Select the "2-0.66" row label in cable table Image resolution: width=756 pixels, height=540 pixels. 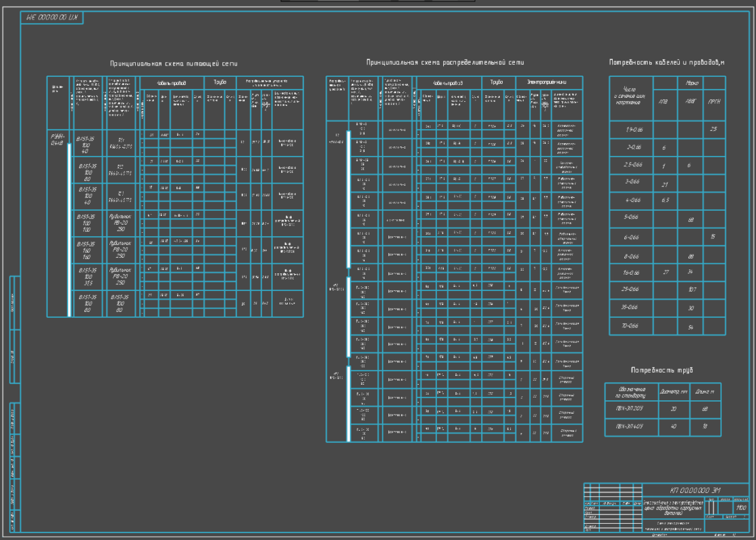pyautogui.click(x=634, y=147)
